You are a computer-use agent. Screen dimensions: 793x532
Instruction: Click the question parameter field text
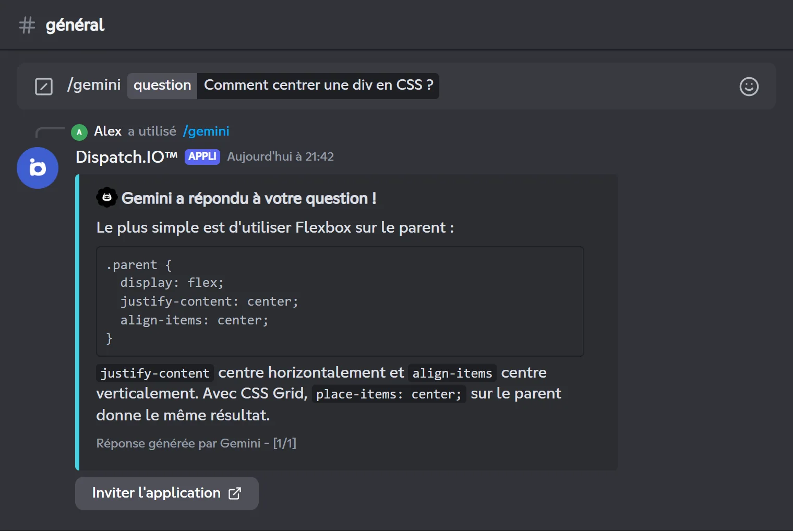pos(318,86)
